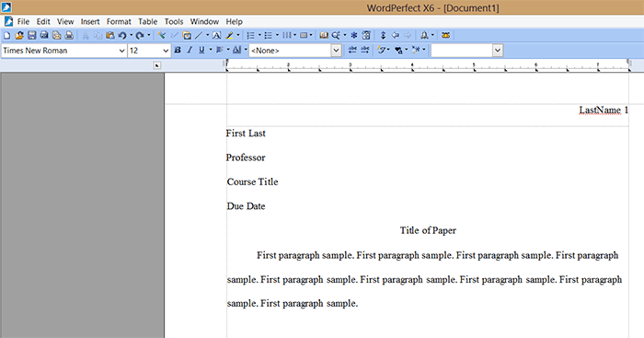Open the Insert menu
Viewport: 644px width, 338px height.
click(x=90, y=21)
